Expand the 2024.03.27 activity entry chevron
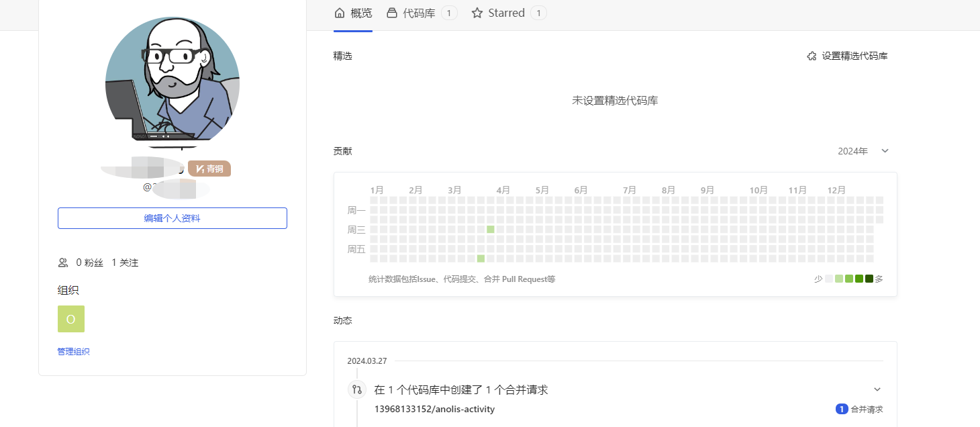This screenshot has height=427, width=980. (877, 389)
